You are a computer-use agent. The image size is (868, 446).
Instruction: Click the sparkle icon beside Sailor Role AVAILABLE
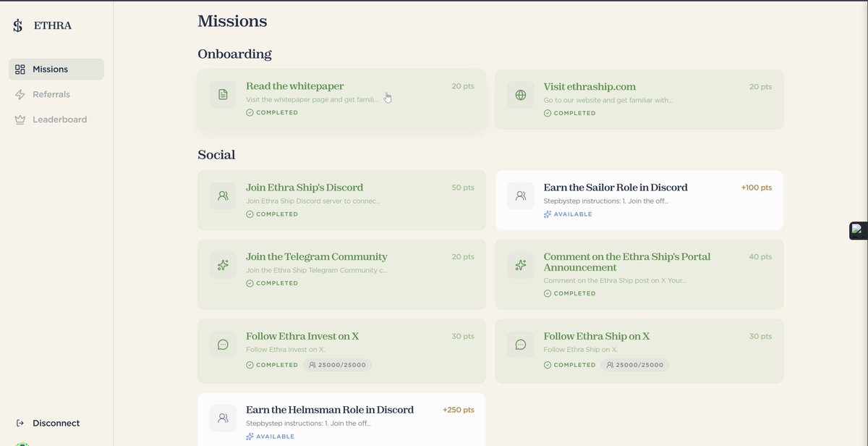(x=548, y=214)
